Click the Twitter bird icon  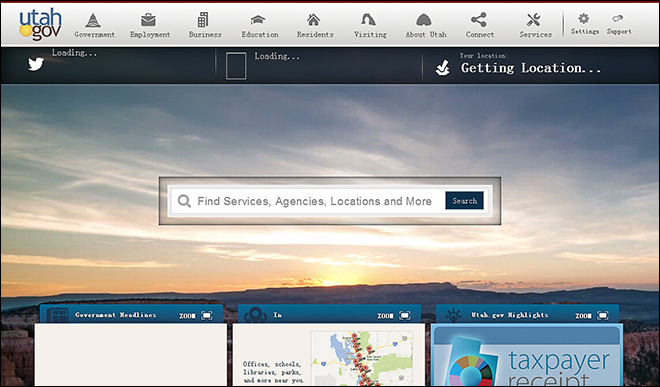[36, 64]
